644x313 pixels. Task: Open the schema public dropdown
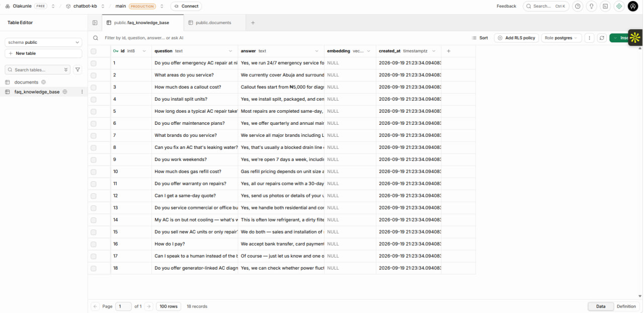pos(43,42)
